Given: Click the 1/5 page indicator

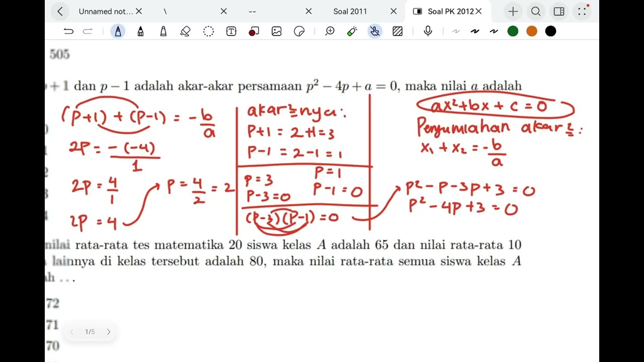Looking at the screenshot, I should pos(90,332).
